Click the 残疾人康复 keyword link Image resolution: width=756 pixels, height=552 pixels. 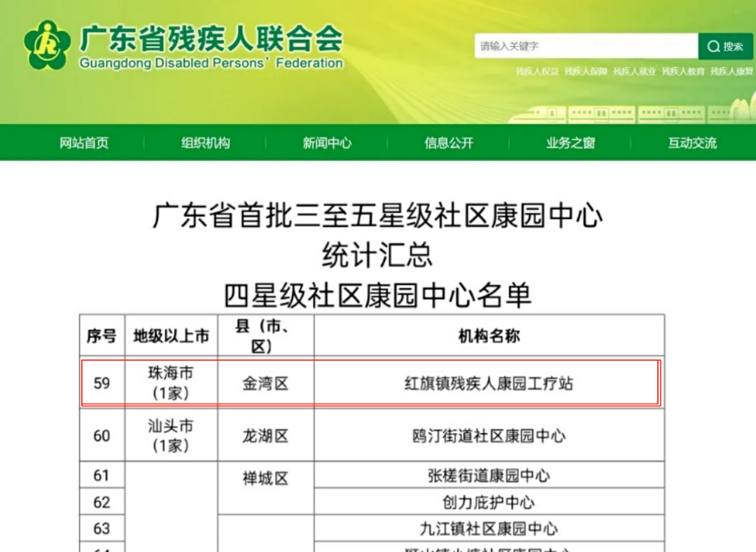[731, 71]
